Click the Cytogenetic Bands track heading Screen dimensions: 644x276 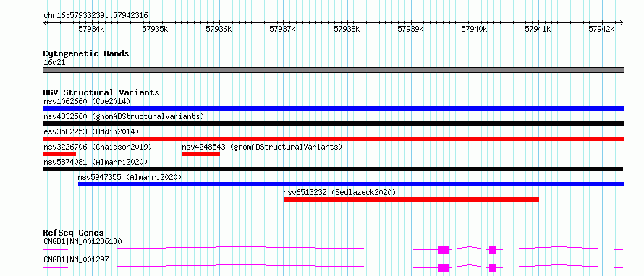[x=86, y=53]
